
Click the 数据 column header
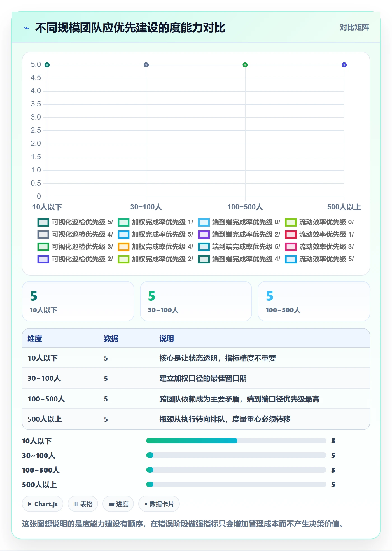coord(111,338)
